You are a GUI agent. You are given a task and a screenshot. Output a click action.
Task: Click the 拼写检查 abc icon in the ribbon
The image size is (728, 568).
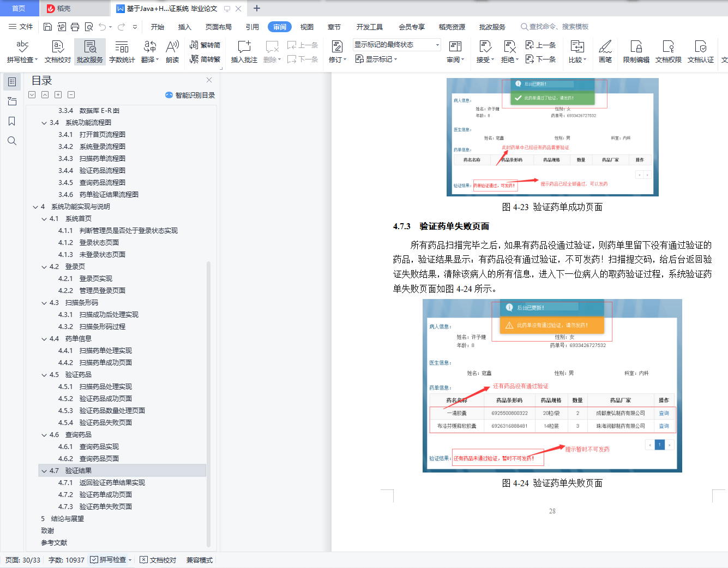click(22, 46)
